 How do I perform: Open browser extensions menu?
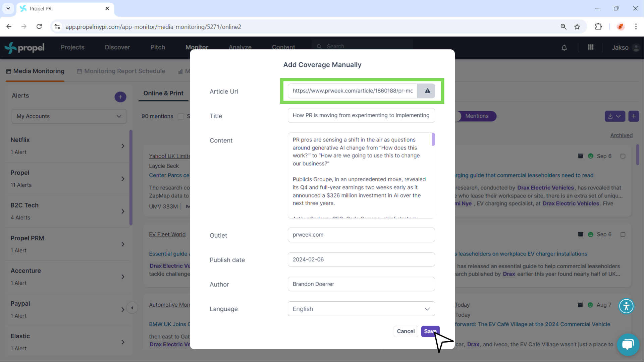click(x=598, y=26)
